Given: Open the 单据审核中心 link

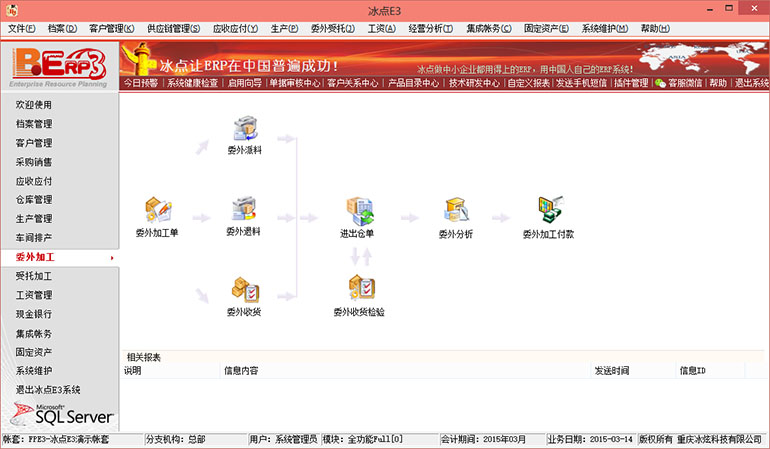Looking at the screenshot, I should tap(295, 83).
